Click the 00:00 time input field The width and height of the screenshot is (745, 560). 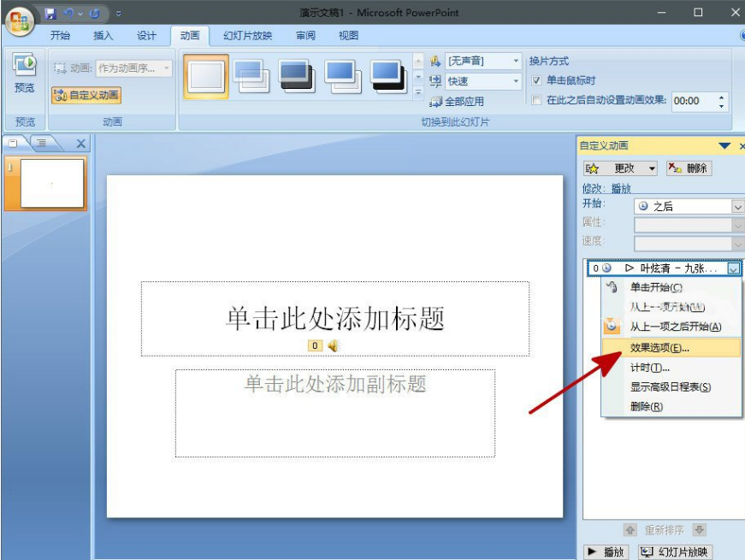694,101
